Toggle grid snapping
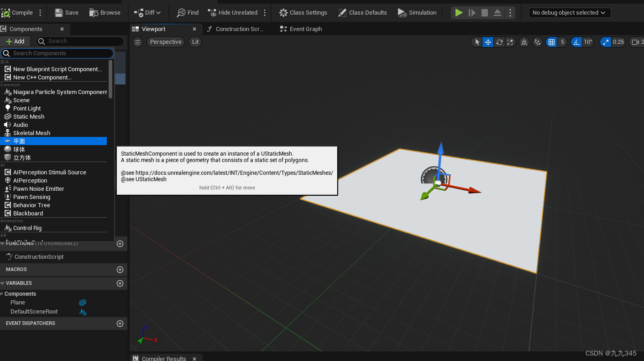The image size is (644, 361). 551,42
